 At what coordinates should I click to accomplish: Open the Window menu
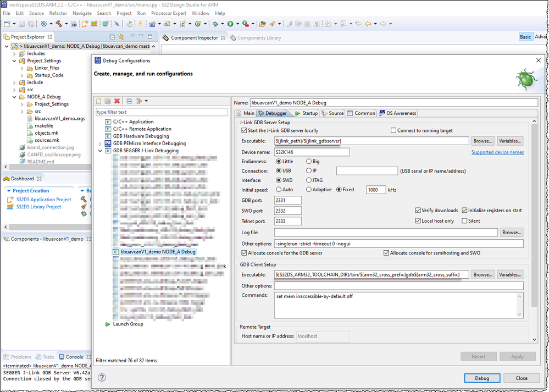[201, 13]
